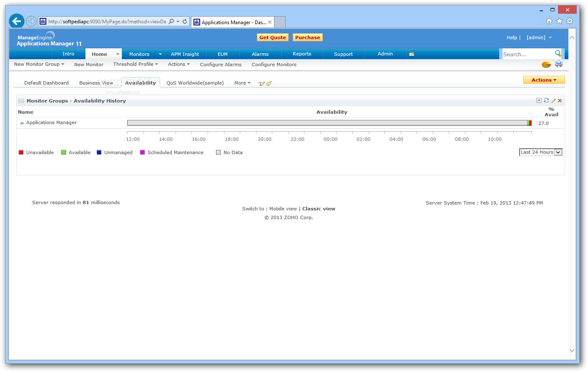Click the printer-friendly print icon
The width and height of the screenshot is (588, 372).
(559, 64)
